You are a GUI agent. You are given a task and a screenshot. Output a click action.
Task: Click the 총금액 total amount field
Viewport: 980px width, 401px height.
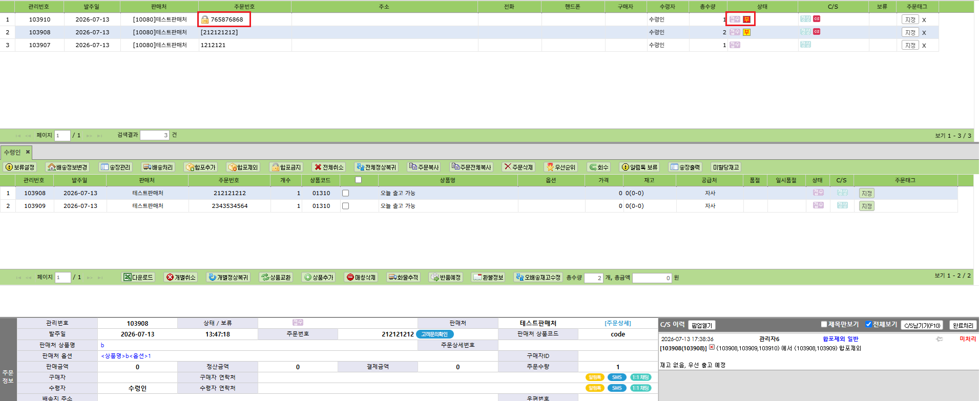pyautogui.click(x=652, y=278)
